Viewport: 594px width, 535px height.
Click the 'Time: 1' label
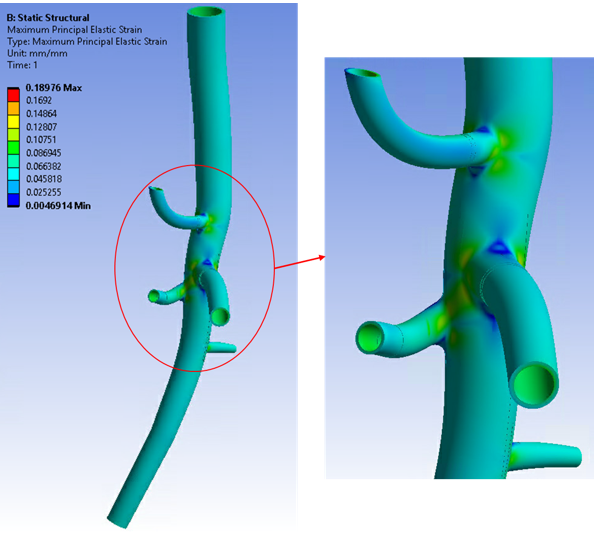22,65
